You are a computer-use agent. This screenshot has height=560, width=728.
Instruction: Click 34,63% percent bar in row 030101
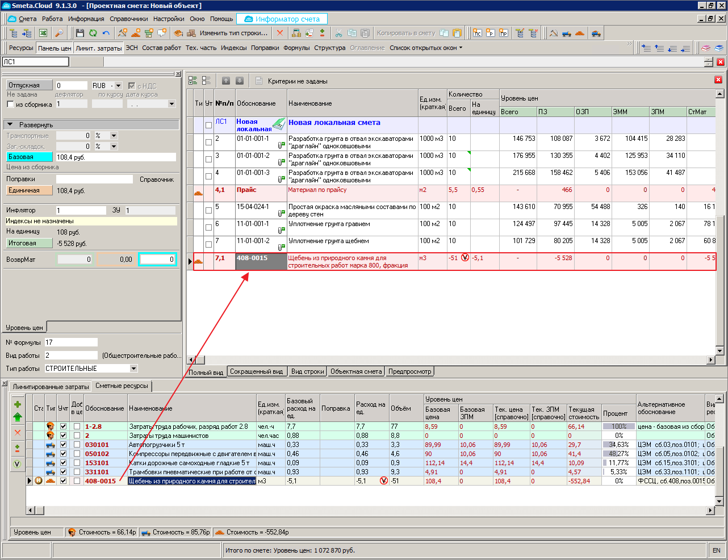coord(619,444)
